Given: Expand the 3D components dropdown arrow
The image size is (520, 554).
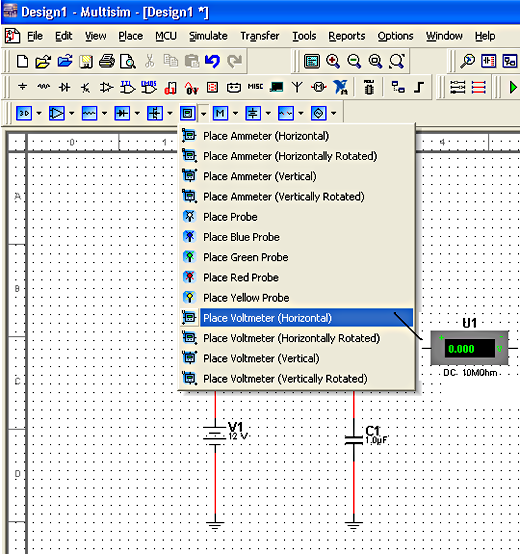Looking at the screenshot, I should pyautogui.click(x=39, y=113).
